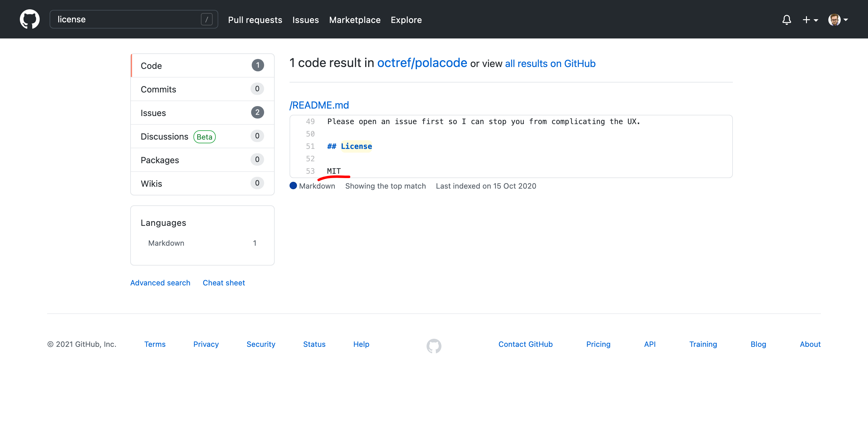
Task: Open the Advanced search link
Action: pos(160,283)
